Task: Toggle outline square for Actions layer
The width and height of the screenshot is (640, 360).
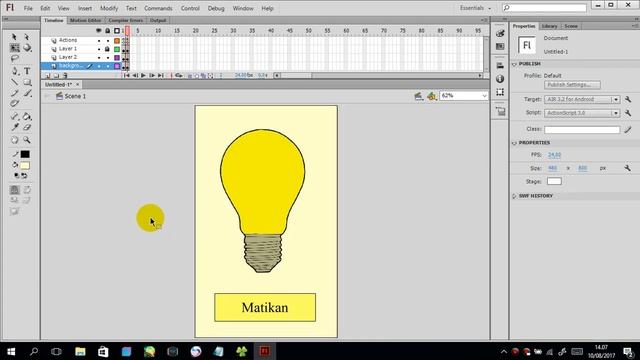Action: (117, 40)
